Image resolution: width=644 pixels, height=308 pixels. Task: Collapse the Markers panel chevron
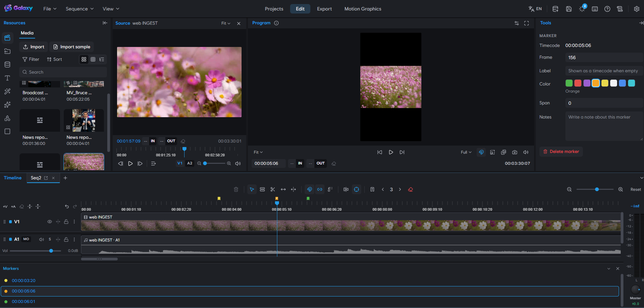point(609,268)
